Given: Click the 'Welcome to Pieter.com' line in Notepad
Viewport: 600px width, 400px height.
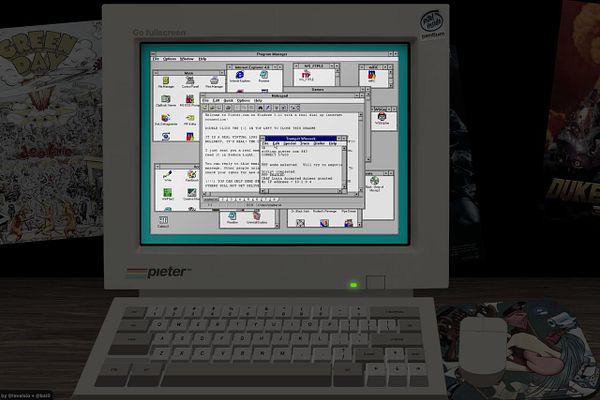Looking at the screenshot, I should point(273,115).
